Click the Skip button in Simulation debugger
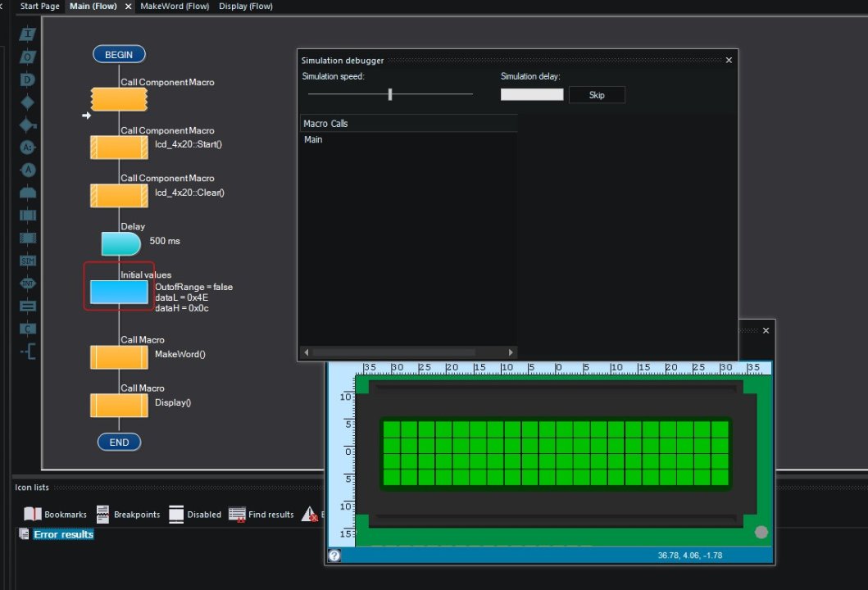 tap(597, 95)
